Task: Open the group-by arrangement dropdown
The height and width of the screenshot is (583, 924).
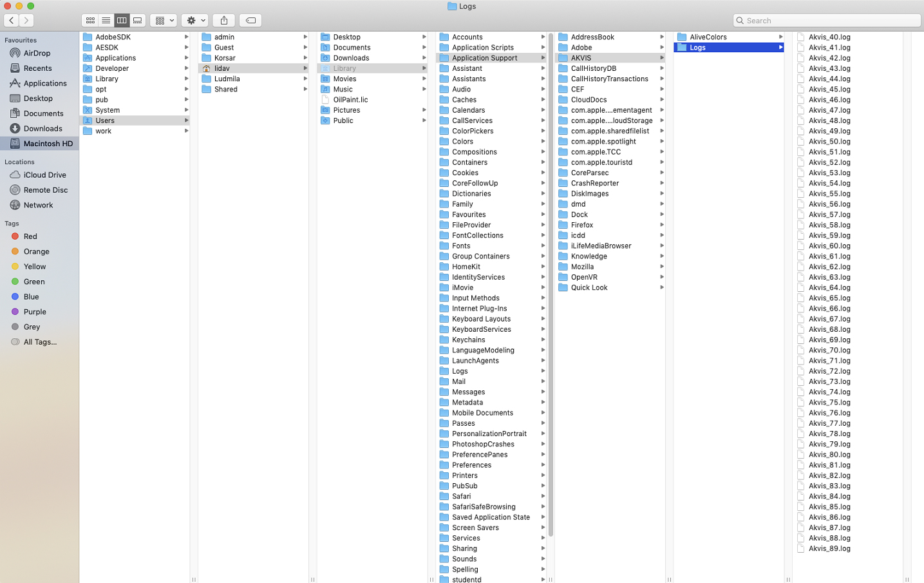Action: 164,21
